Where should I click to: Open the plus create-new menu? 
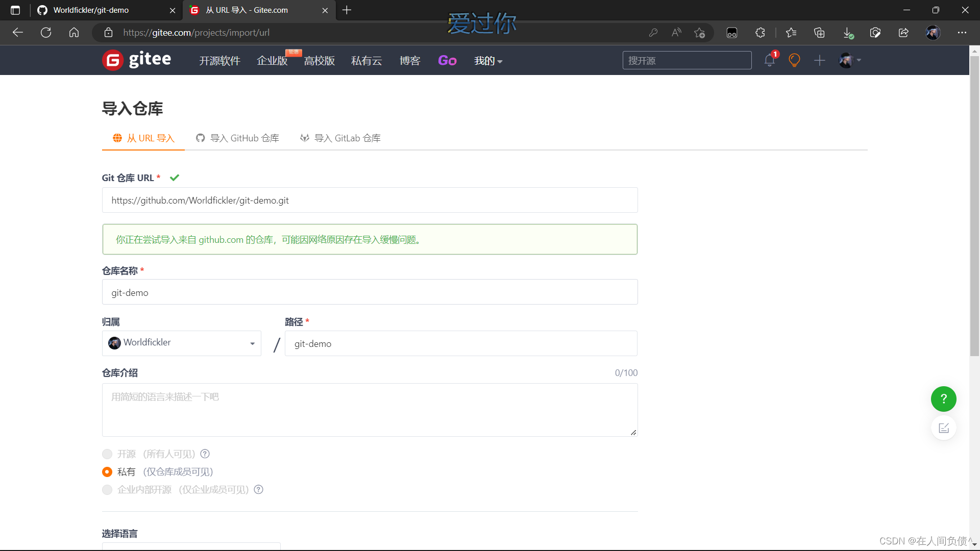pyautogui.click(x=819, y=60)
